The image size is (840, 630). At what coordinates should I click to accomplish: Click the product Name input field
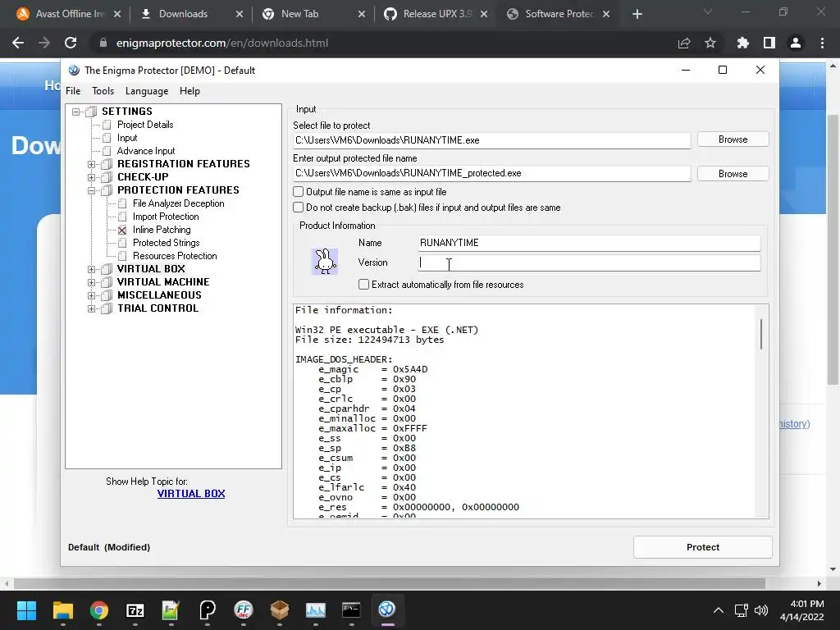(589, 243)
